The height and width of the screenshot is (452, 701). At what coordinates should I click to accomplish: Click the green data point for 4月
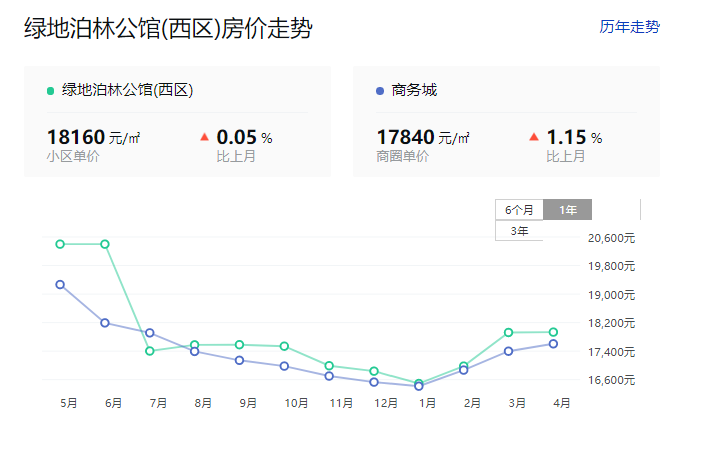pos(553,332)
